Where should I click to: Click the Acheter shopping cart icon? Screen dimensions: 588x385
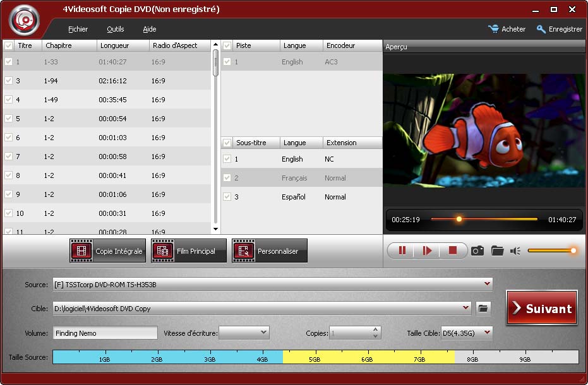pyautogui.click(x=493, y=29)
